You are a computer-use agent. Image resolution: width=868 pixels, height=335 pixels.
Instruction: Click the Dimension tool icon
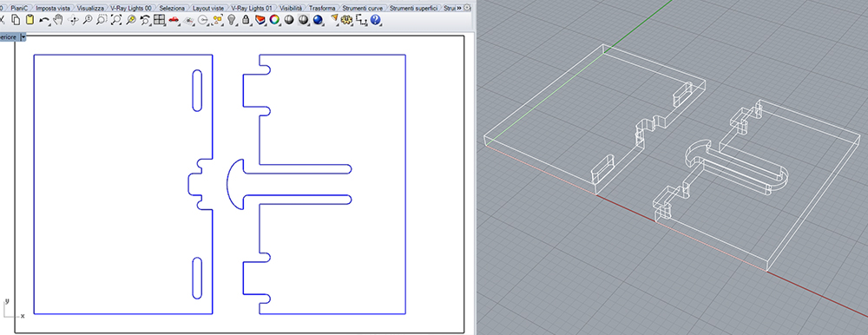(x=361, y=21)
